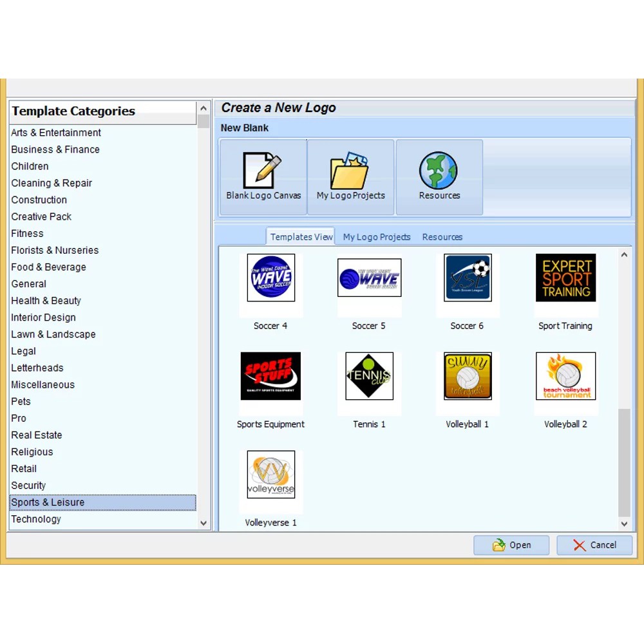Viewport: 644px width, 644px height.
Task: Click the category list scroll down arrow
Action: point(204,524)
